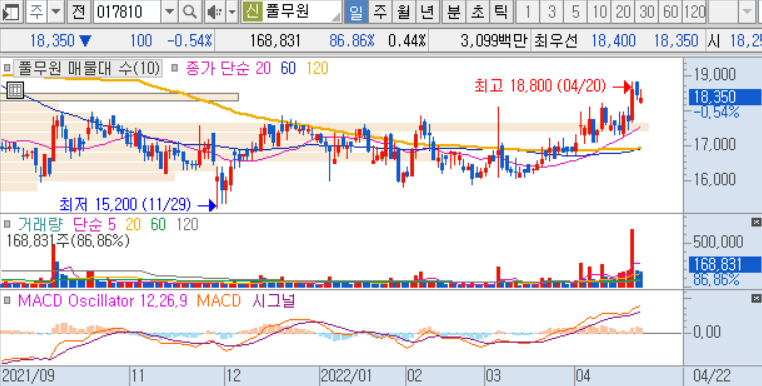Expand the speaker options dropdown arrow
762x386 pixels.
[232, 12]
